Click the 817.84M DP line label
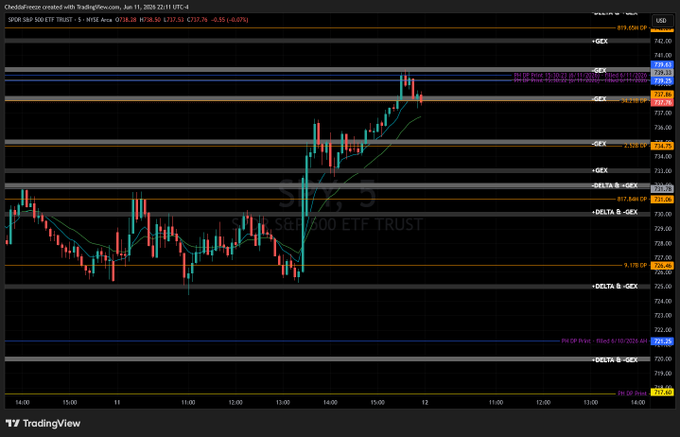680x437 pixels. click(x=632, y=199)
